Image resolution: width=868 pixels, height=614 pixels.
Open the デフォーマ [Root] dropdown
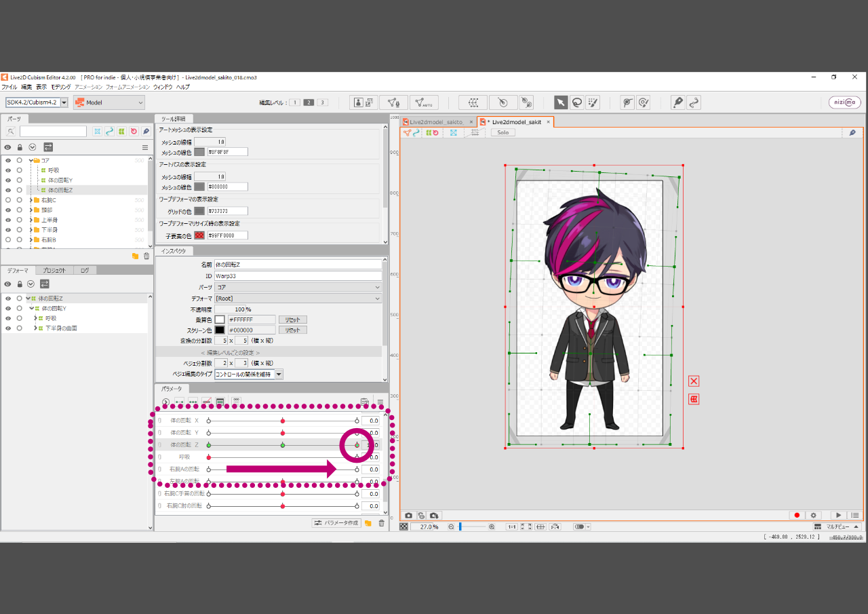point(298,299)
